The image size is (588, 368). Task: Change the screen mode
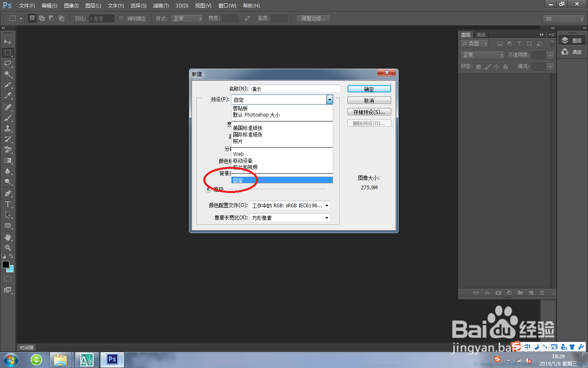(x=8, y=290)
